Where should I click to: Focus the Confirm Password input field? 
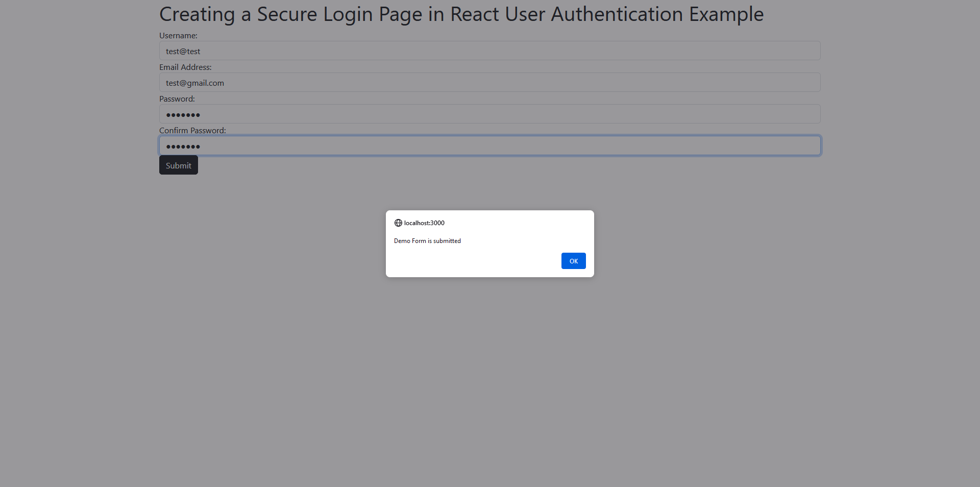(x=490, y=146)
